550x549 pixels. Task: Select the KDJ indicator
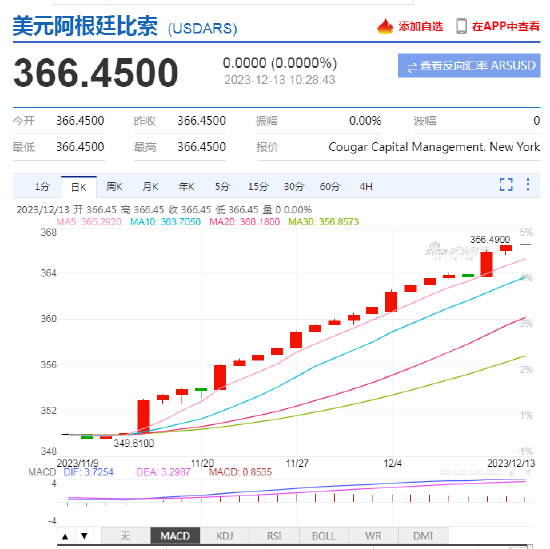point(225,536)
